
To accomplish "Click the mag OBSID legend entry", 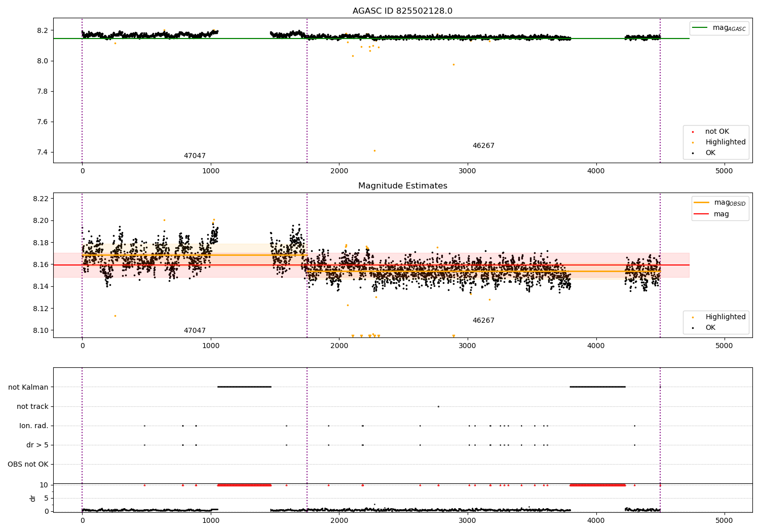I will 720,203.
